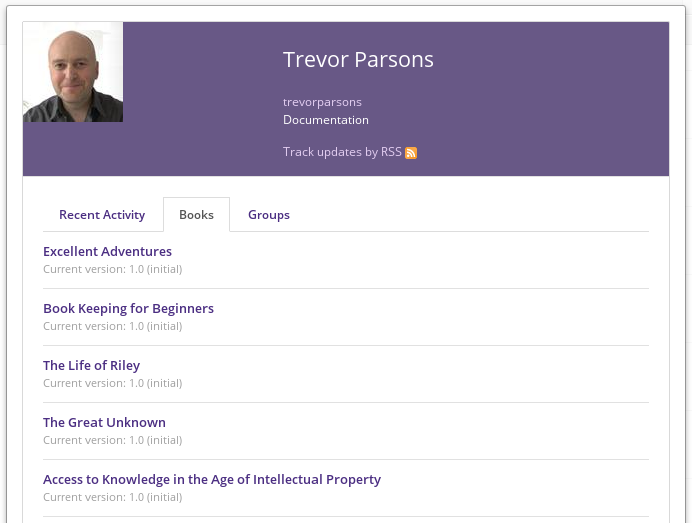
Task: Select the Books tab
Action: 196,215
